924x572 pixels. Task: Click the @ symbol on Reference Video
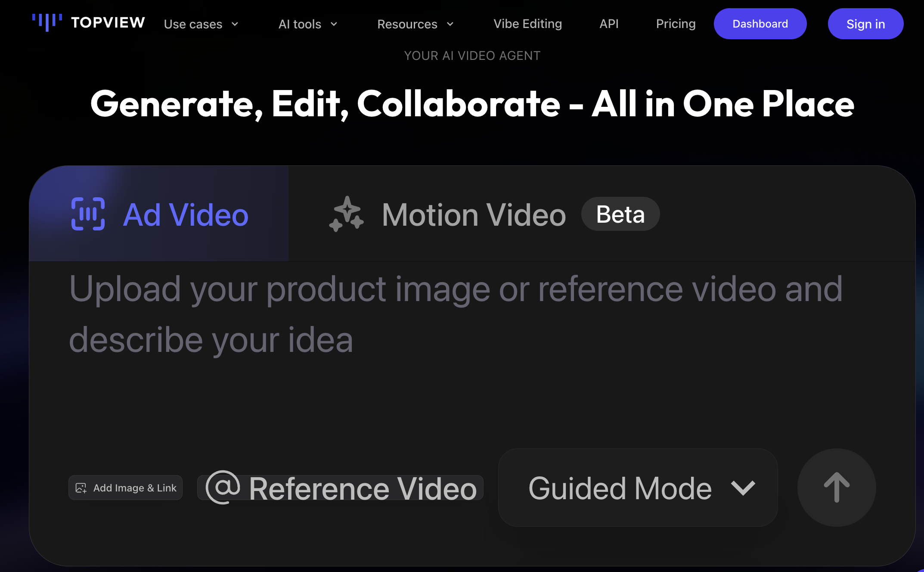tap(223, 487)
